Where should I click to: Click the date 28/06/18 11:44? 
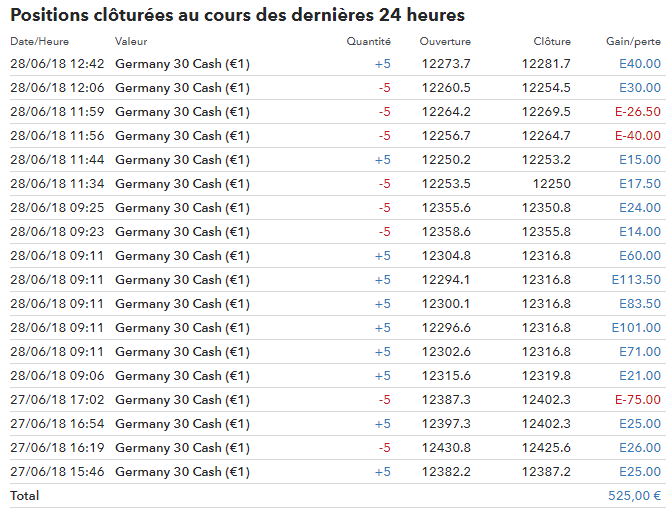(x=57, y=159)
